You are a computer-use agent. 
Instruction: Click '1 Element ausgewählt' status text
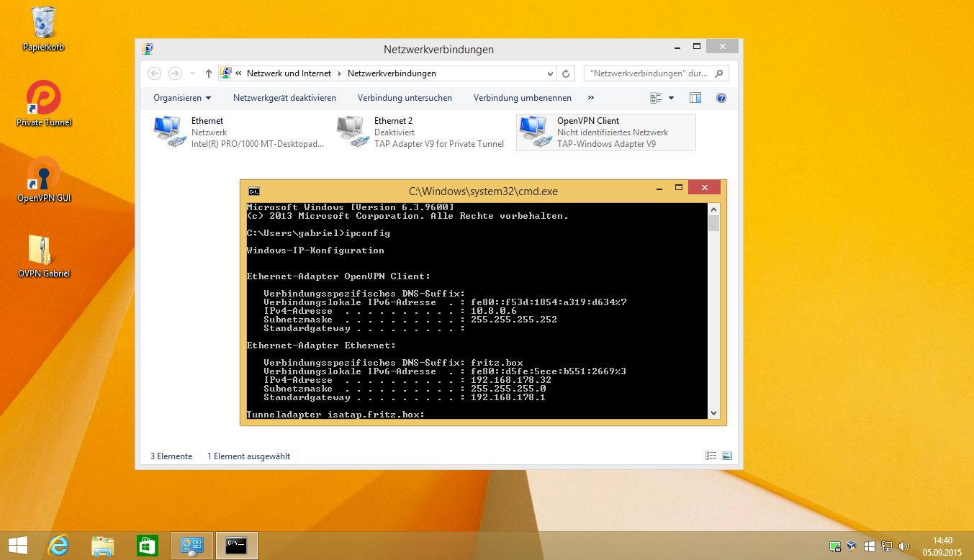pyautogui.click(x=249, y=456)
